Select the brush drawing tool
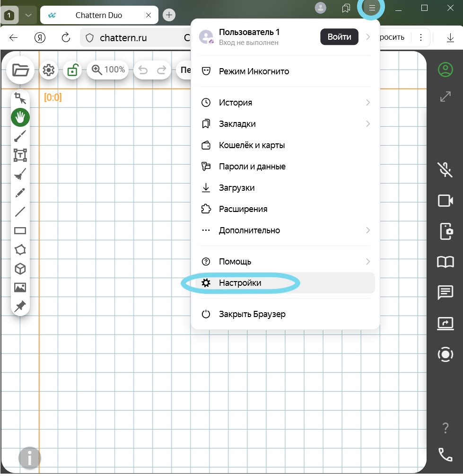This screenshot has width=463, height=476. point(20,136)
